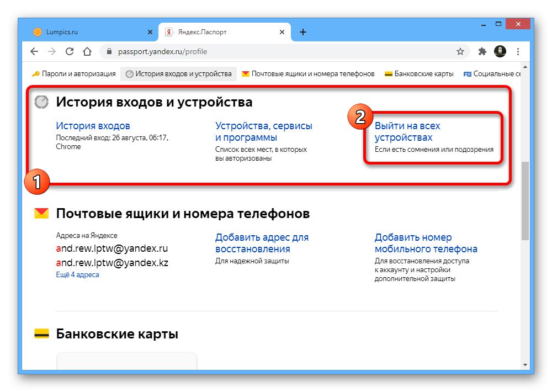Open a new browser tab with the plus button

[302, 32]
